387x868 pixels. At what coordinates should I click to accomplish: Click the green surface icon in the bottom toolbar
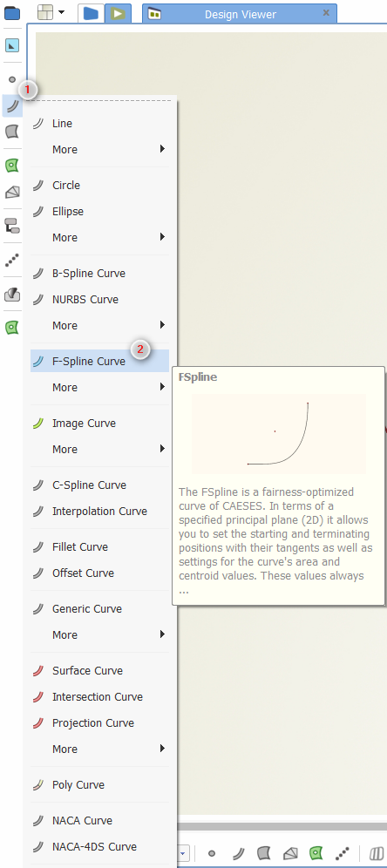click(316, 853)
